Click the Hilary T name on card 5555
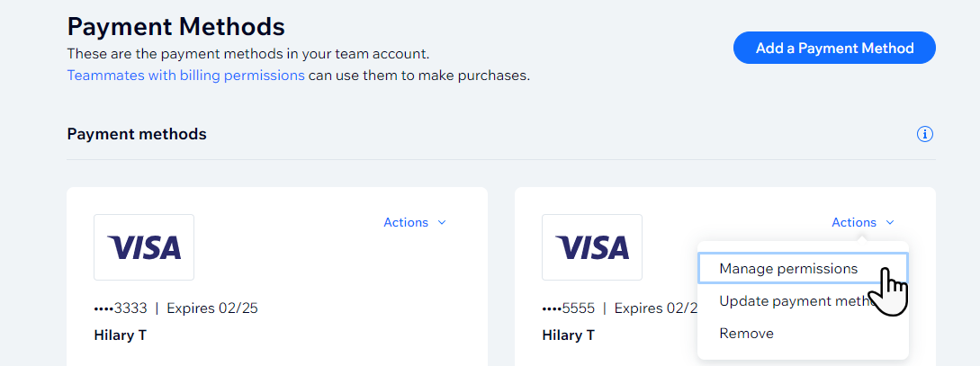 click(568, 335)
